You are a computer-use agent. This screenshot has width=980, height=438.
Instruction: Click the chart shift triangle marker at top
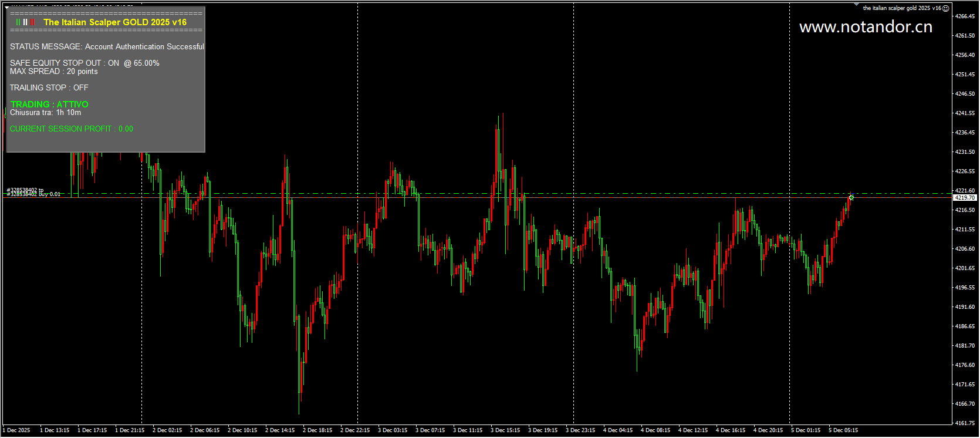pos(856,5)
